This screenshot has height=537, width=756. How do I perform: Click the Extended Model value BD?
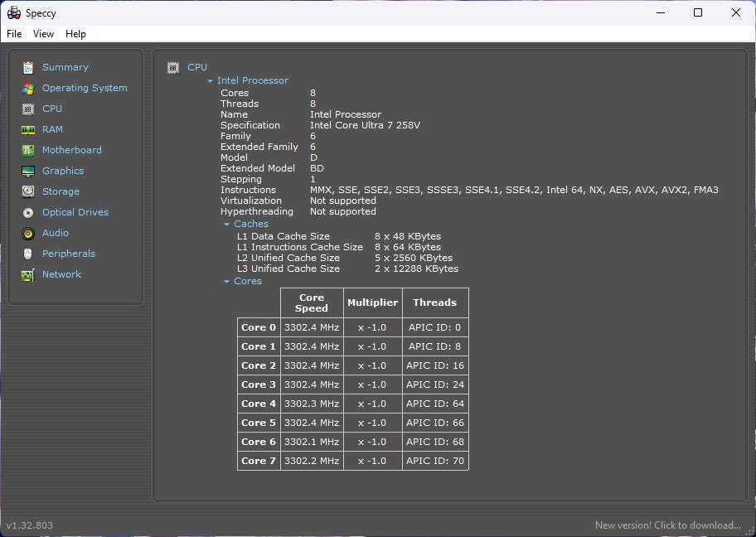317,168
